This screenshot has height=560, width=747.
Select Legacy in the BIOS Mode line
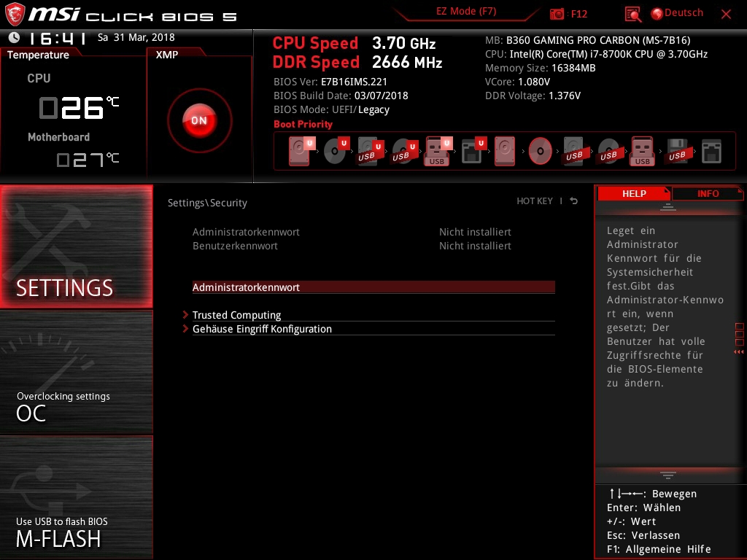(373, 110)
